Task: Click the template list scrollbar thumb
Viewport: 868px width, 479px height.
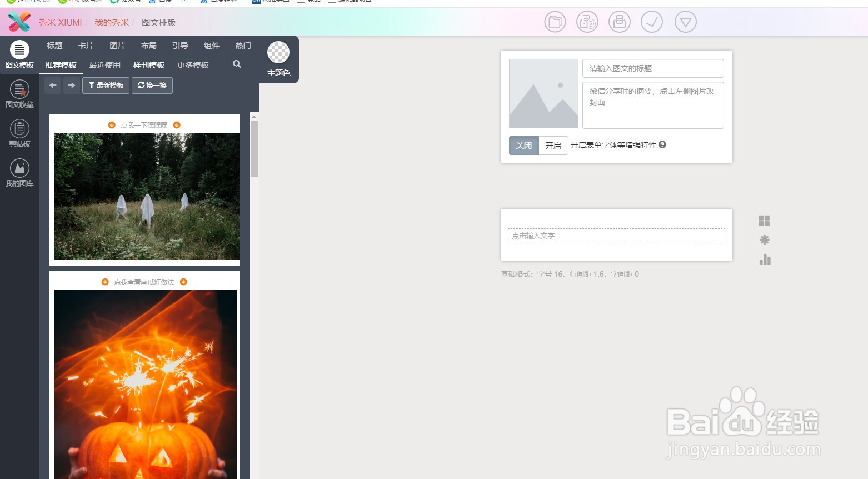Action: tap(254, 149)
